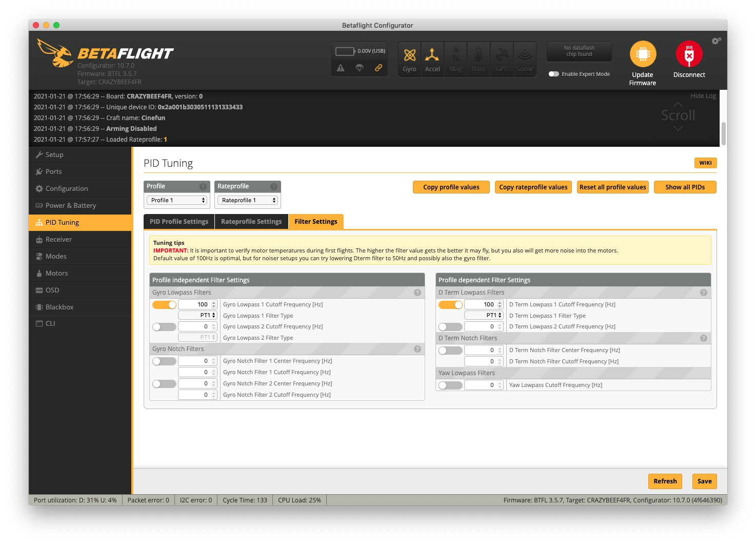Enable D Term Notch Filter toggle
756x543 pixels.
(450, 351)
